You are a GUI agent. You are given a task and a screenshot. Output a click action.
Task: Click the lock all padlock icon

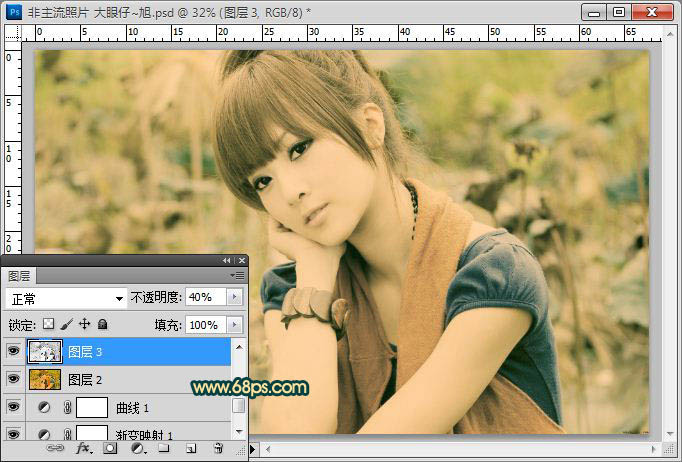102,325
